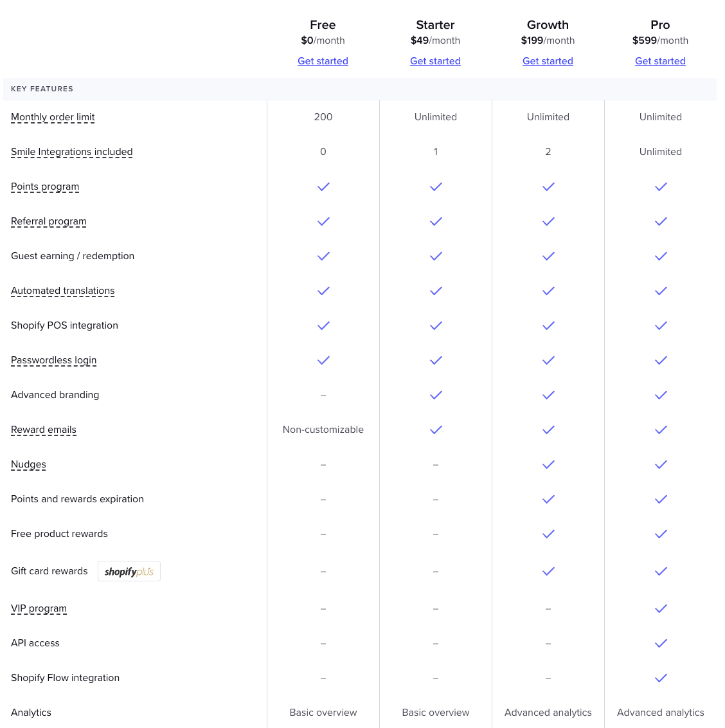Click the Points program checkmark under Free plan
The image size is (725, 728).
(323, 187)
